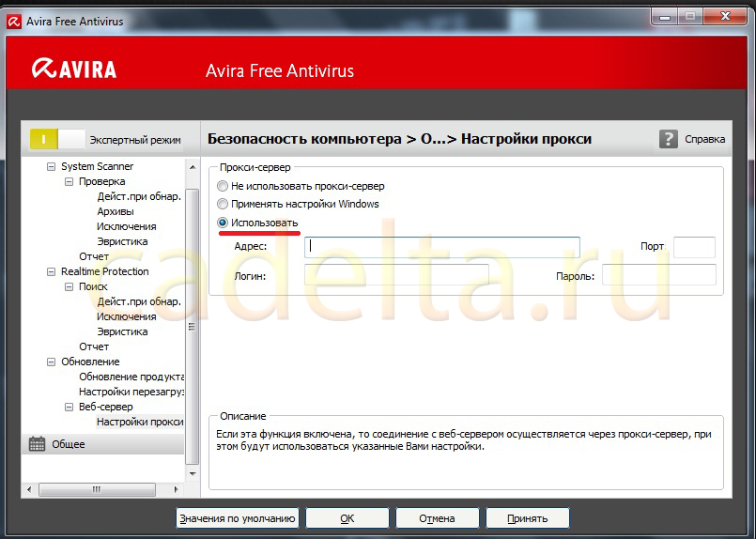Image resolution: width=756 pixels, height=539 pixels.
Task: Click in the Адрес input field
Action: (442, 247)
